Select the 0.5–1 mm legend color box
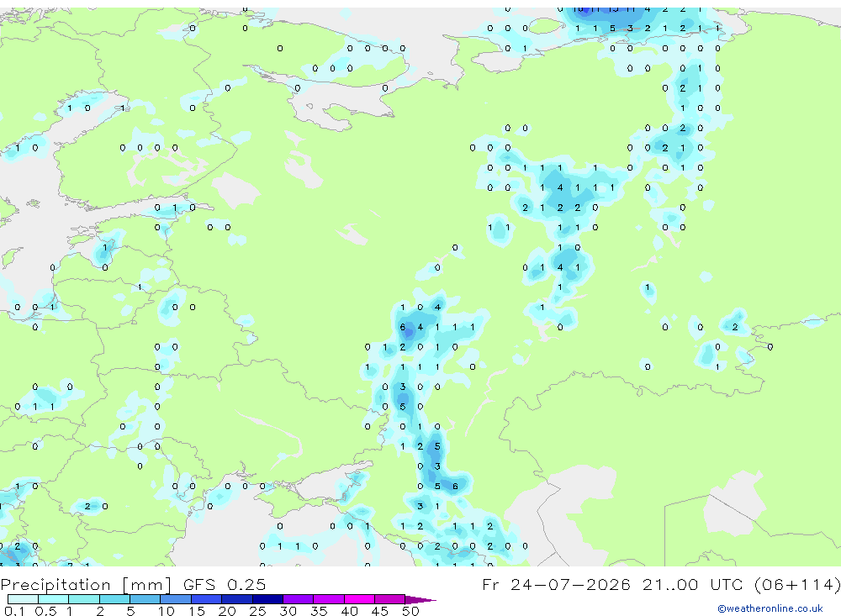Image resolution: width=841 pixels, height=616 pixels. tap(54, 599)
